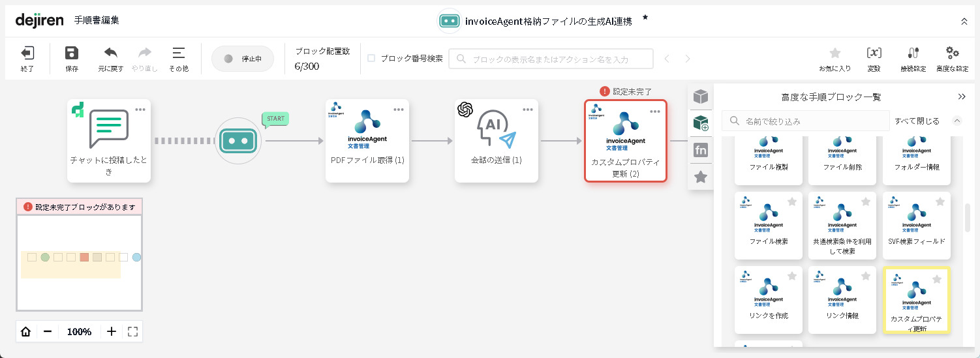Undo with the 元に戻す arrow

click(111, 53)
